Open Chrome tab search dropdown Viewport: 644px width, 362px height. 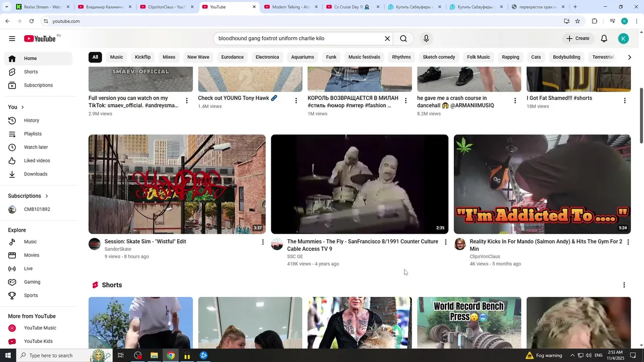pyautogui.click(x=7, y=7)
